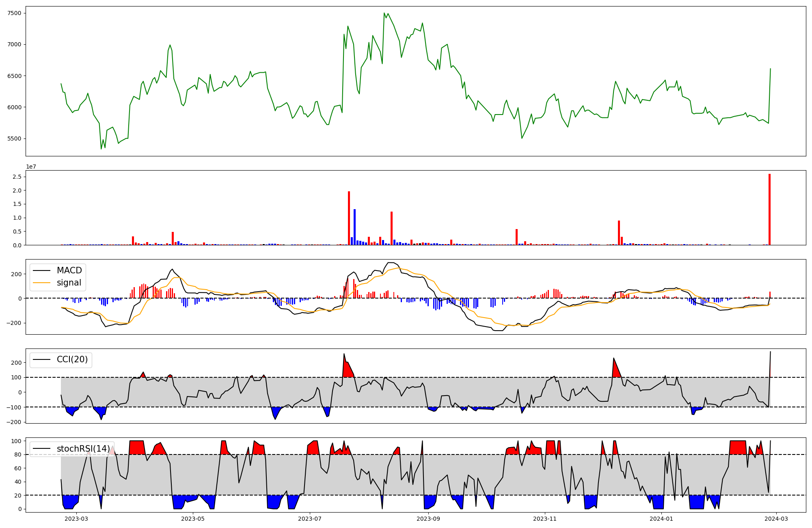The height and width of the screenshot is (528, 812).
Task: Select the stochRSI(14) legend entry
Action: (x=83, y=449)
